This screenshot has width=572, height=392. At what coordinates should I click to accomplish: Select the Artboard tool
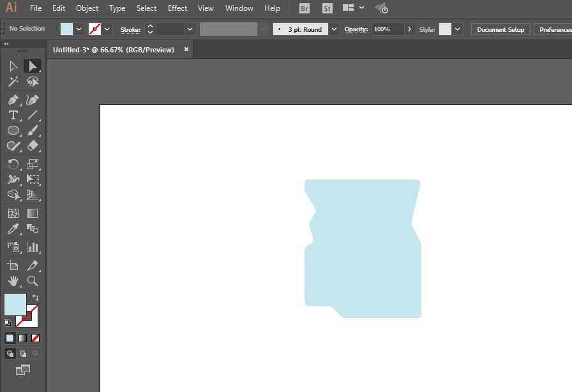point(13,266)
